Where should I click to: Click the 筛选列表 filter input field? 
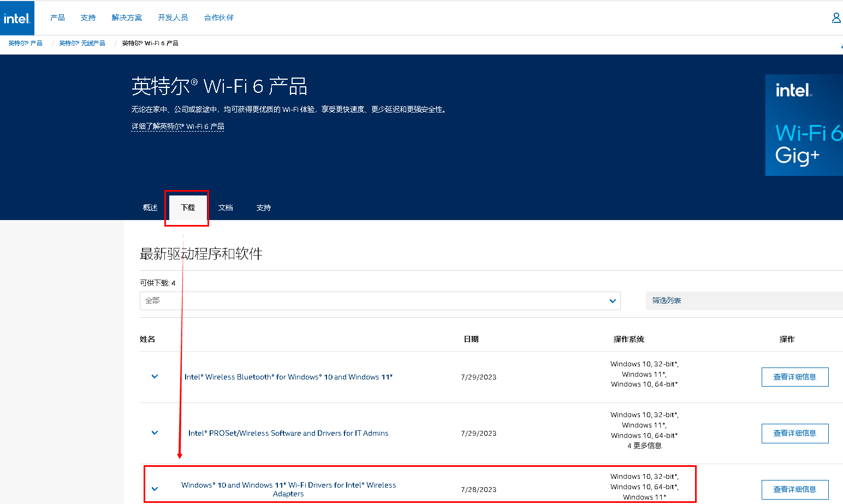tap(744, 301)
